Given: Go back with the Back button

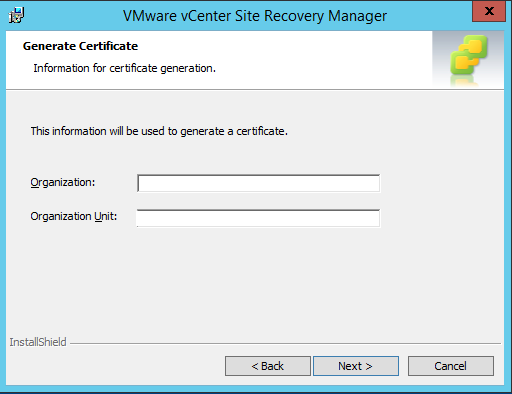Looking at the screenshot, I should (268, 366).
